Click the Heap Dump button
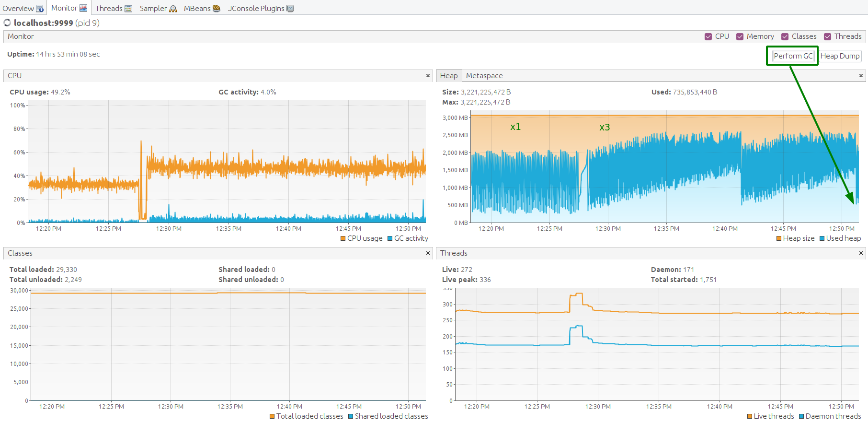Image resolution: width=868 pixels, height=423 pixels. (840, 56)
